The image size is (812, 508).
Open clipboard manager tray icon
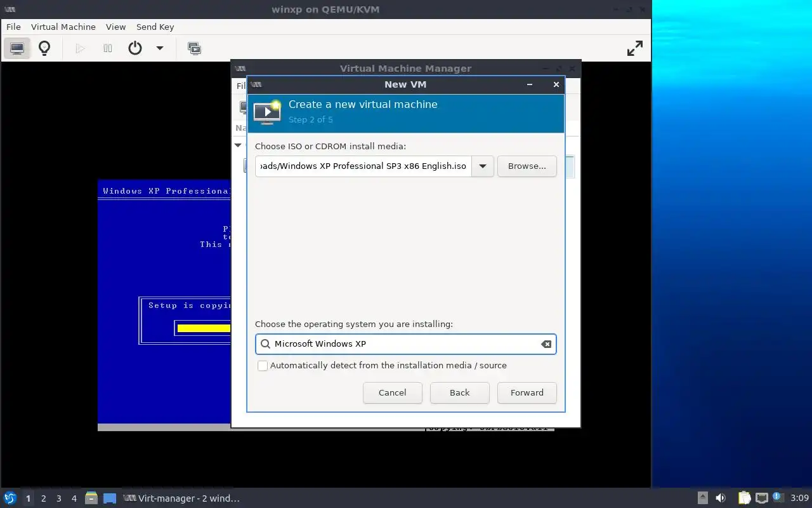pos(744,498)
